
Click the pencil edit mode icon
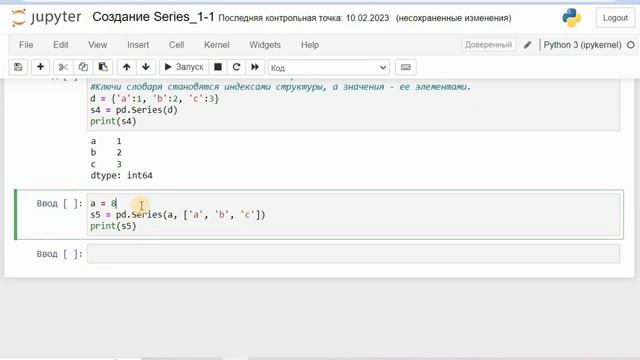527,45
